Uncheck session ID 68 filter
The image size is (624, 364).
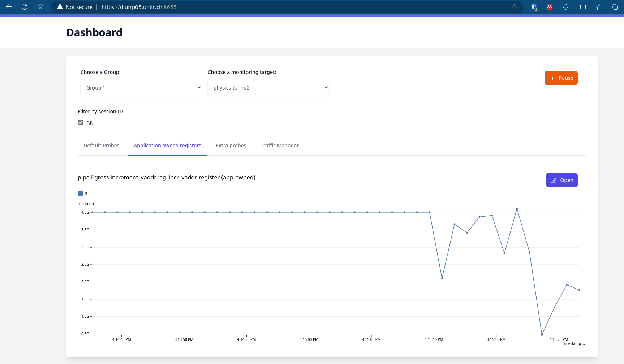tap(81, 122)
